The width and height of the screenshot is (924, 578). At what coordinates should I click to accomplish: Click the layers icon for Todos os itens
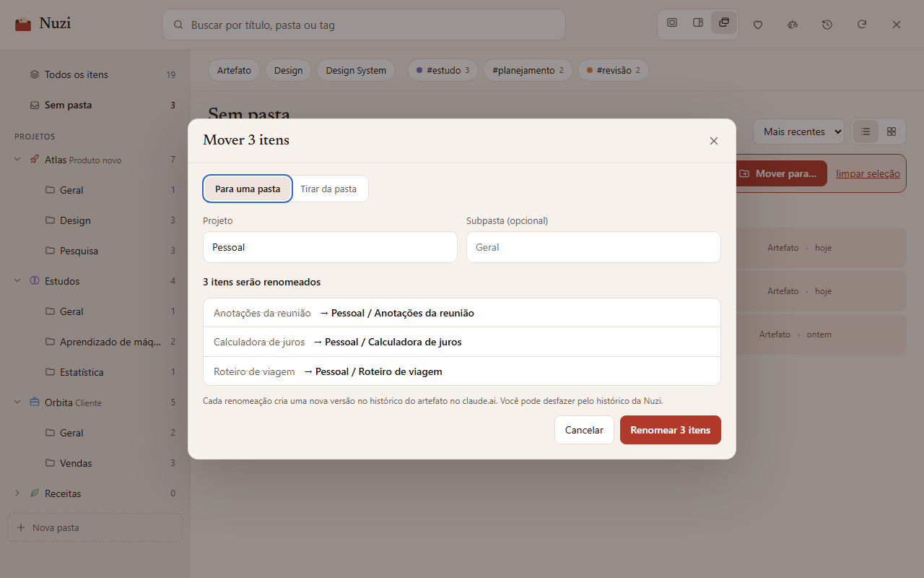tap(35, 74)
